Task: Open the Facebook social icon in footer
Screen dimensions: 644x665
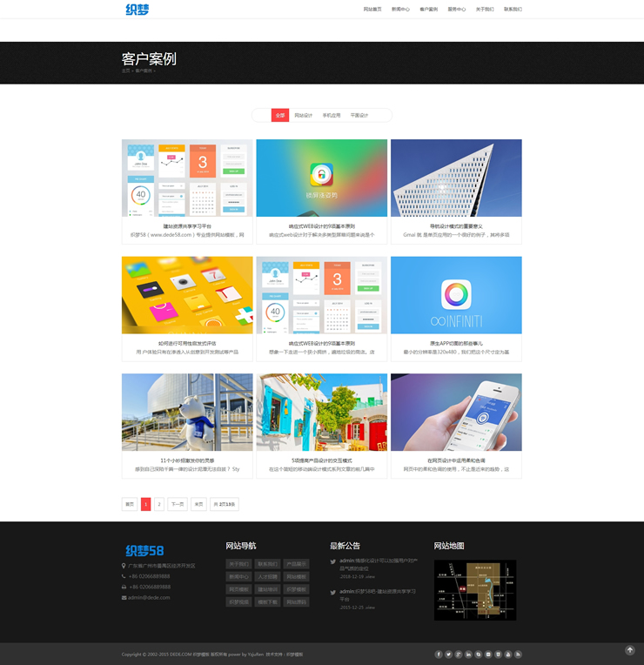Action: point(439,654)
